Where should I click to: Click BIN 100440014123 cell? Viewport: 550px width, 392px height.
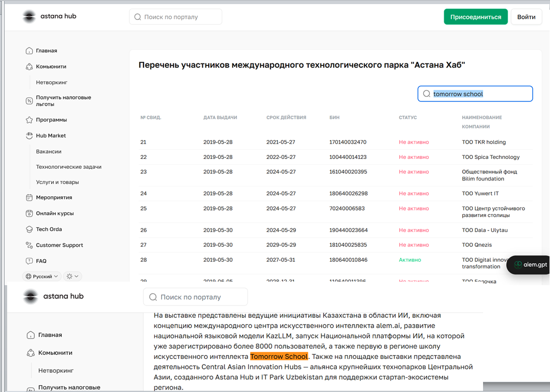pyautogui.click(x=348, y=157)
